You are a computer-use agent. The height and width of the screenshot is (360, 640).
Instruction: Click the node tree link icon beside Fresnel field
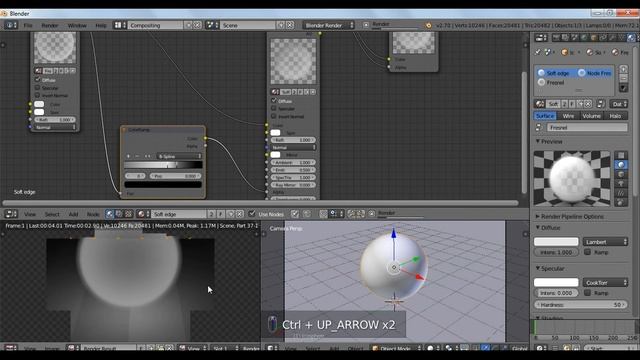pyautogui.click(x=539, y=127)
